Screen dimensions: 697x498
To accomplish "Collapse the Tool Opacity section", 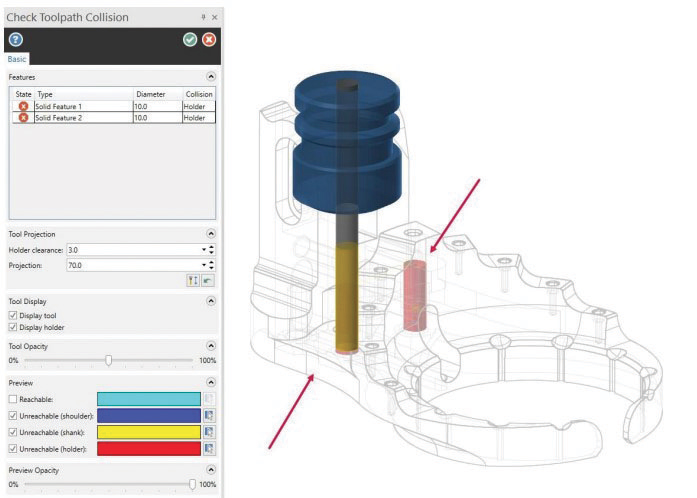I will click(x=211, y=346).
